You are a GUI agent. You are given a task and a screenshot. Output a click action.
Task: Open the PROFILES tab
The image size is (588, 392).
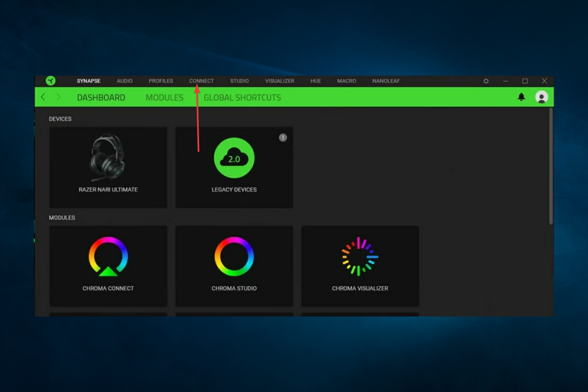click(x=161, y=81)
